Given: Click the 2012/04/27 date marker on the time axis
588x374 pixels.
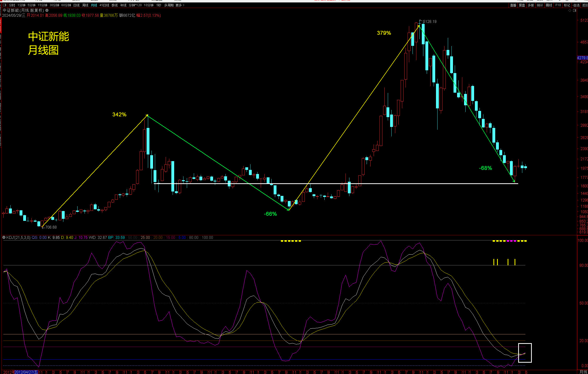Looking at the screenshot, I should click(26, 372).
